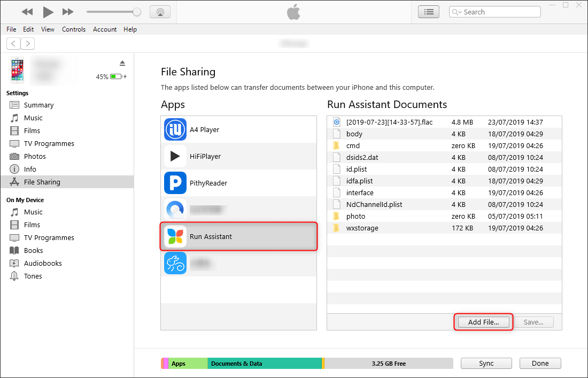Open the Controls menu

click(x=74, y=29)
